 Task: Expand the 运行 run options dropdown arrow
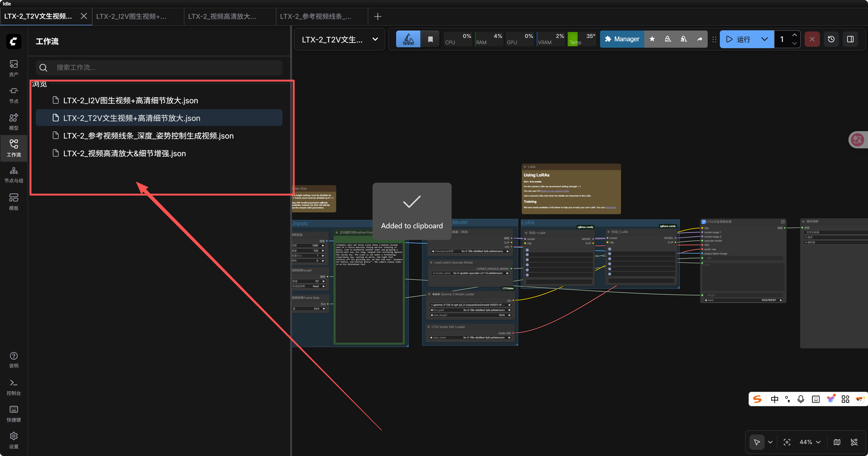(764, 39)
